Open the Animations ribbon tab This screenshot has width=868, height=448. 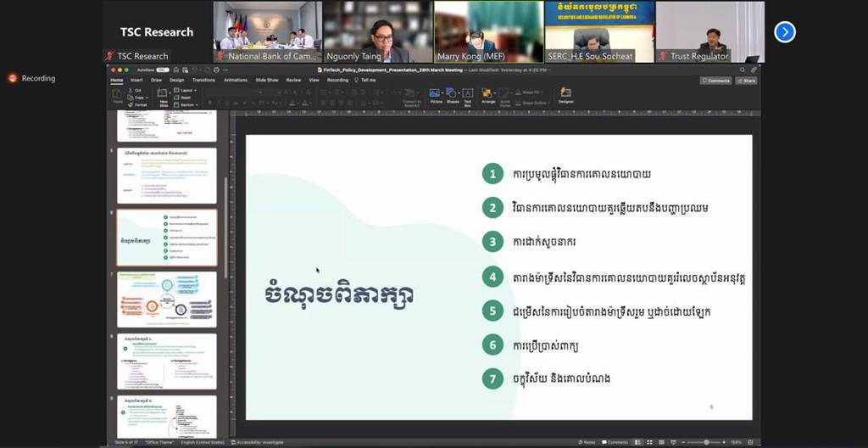click(x=236, y=80)
